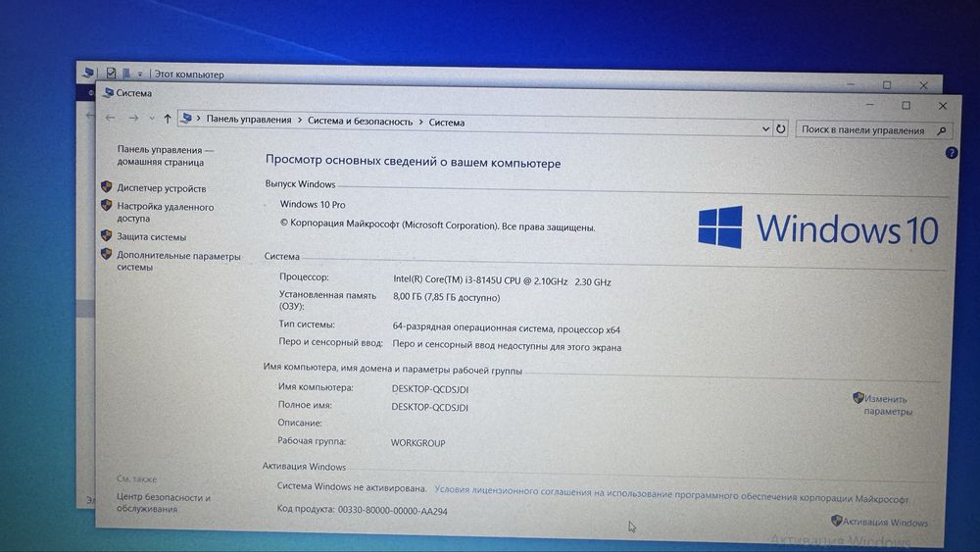Screen dimensions: 980x552
Task: Click the shield icon beside Защита системы
Action: [106, 235]
